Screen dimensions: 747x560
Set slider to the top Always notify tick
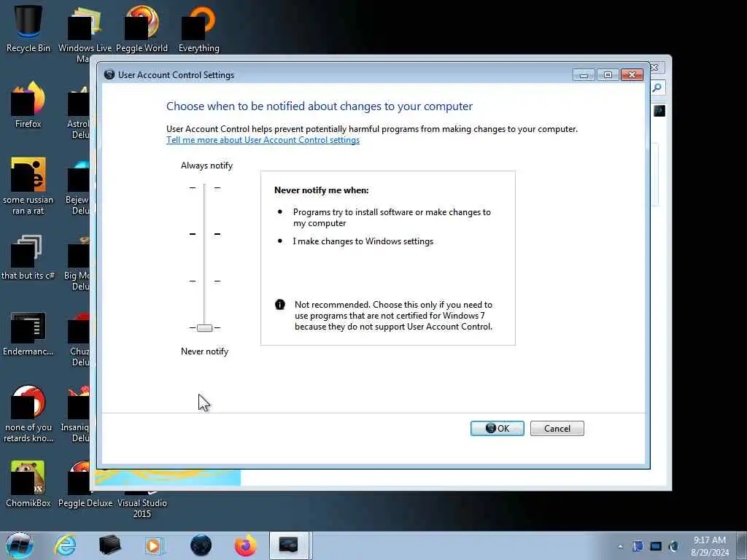[x=204, y=187]
